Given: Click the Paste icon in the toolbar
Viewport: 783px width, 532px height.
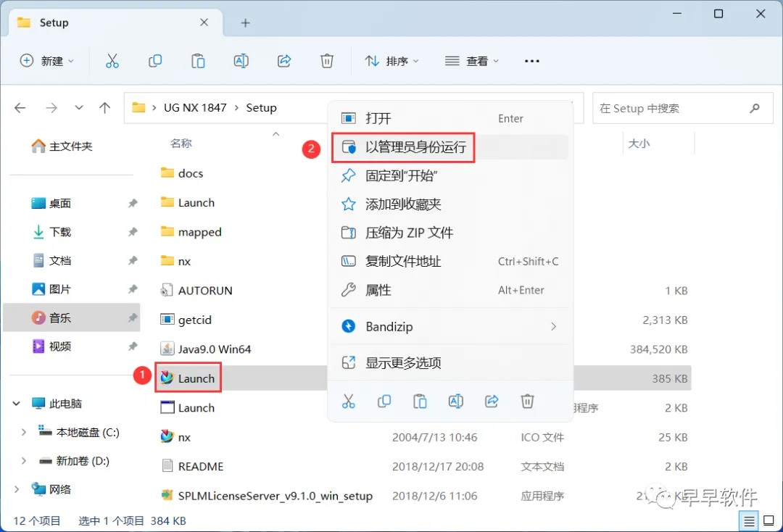Looking at the screenshot, I should click(198, 61).
